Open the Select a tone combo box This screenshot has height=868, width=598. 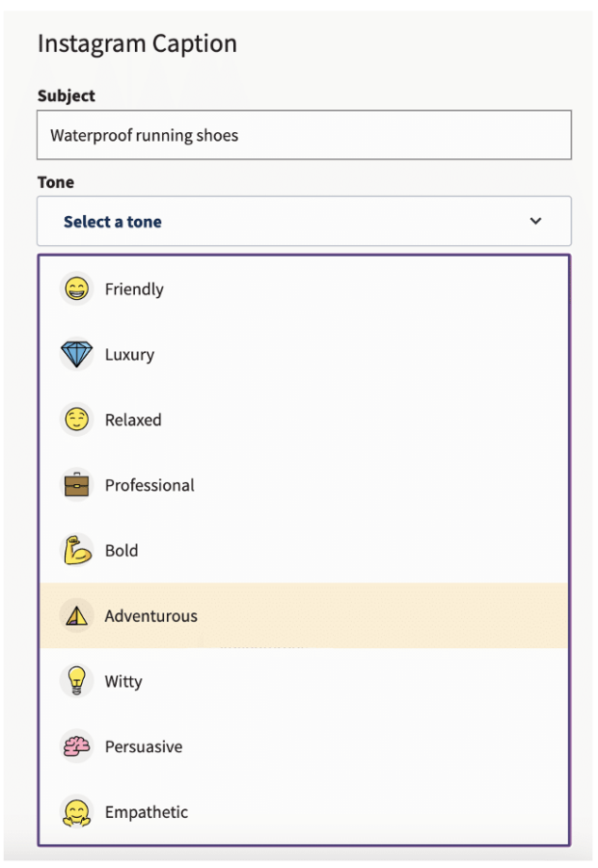coord(304,221)
